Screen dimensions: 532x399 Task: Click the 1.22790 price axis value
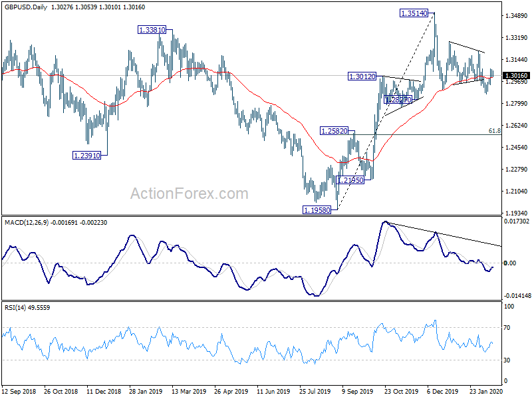coord(517,170)
